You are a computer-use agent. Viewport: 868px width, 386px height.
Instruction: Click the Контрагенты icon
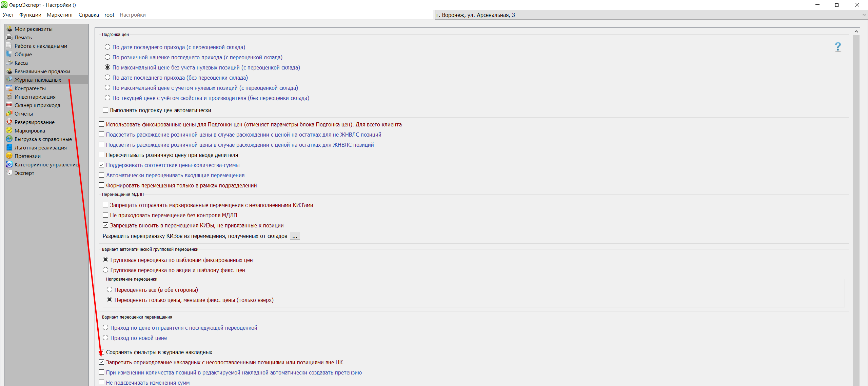click(x=9, y=88)
